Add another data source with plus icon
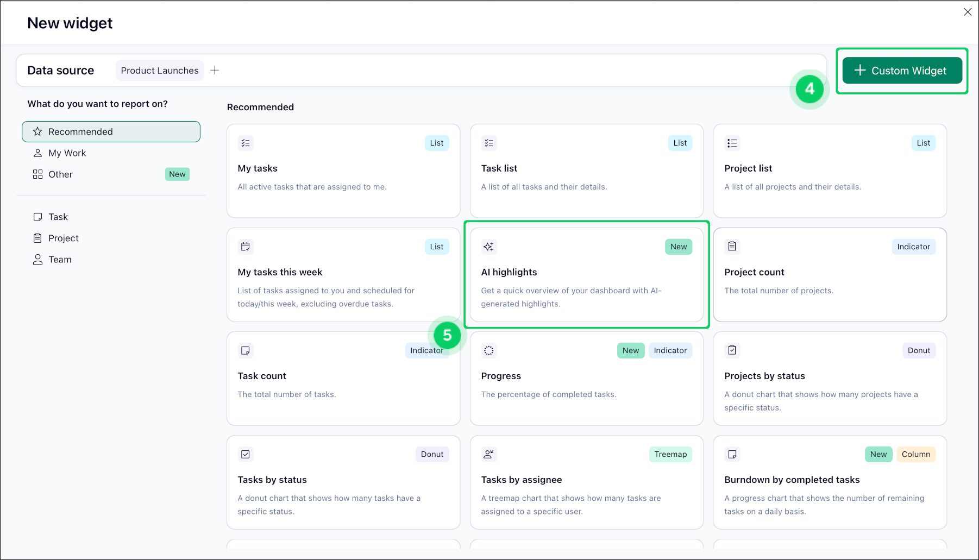Viewport: 979px width, 560px height. tap(215, 71)
